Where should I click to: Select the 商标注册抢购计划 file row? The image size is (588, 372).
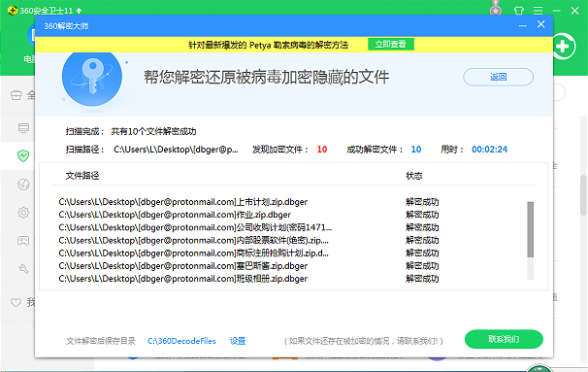click(248, 253)
